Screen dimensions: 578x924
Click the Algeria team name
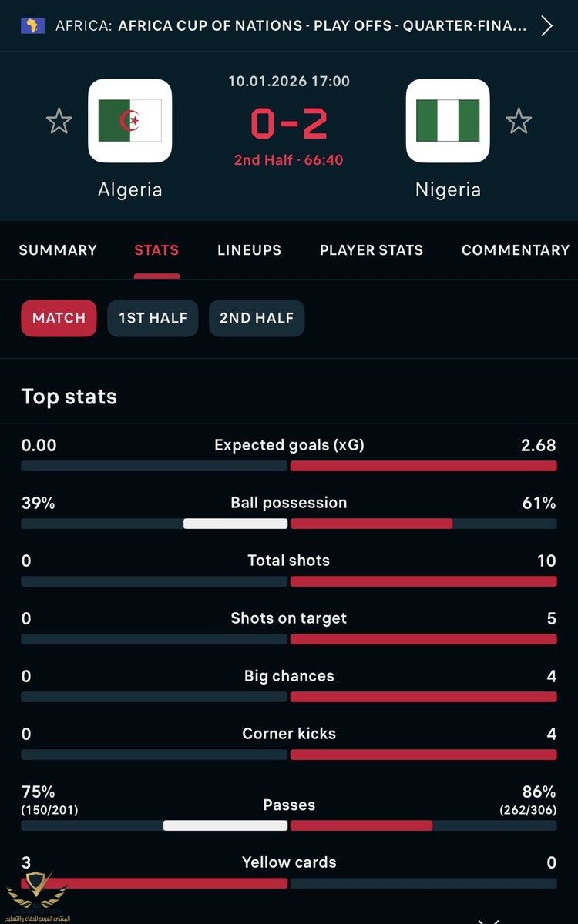(129, 189)
